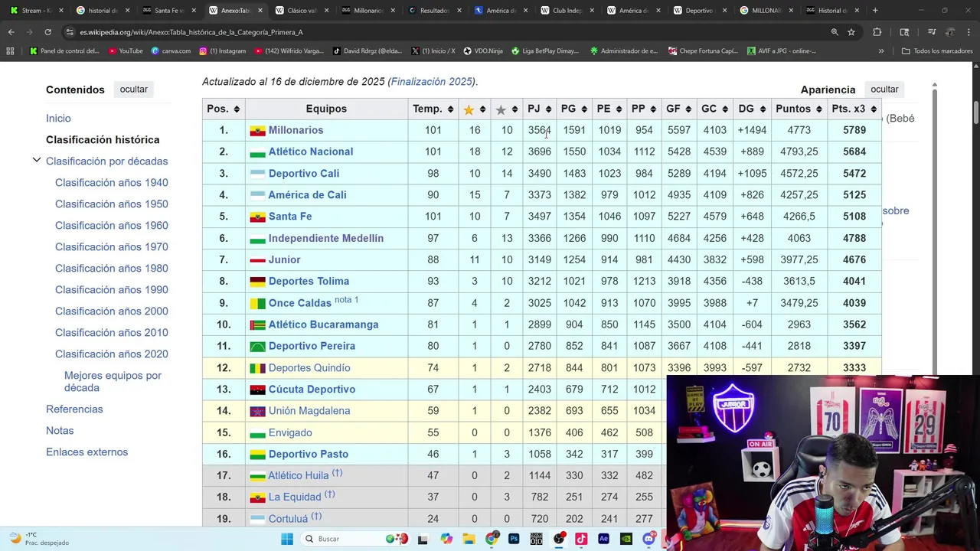Screen dimensions: 980x551
Task: View the site information icon by the URL
Action: tap(70, 32)
